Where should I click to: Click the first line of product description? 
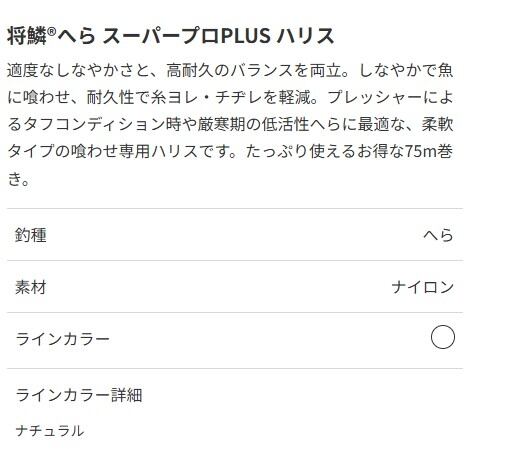[230, 70]
